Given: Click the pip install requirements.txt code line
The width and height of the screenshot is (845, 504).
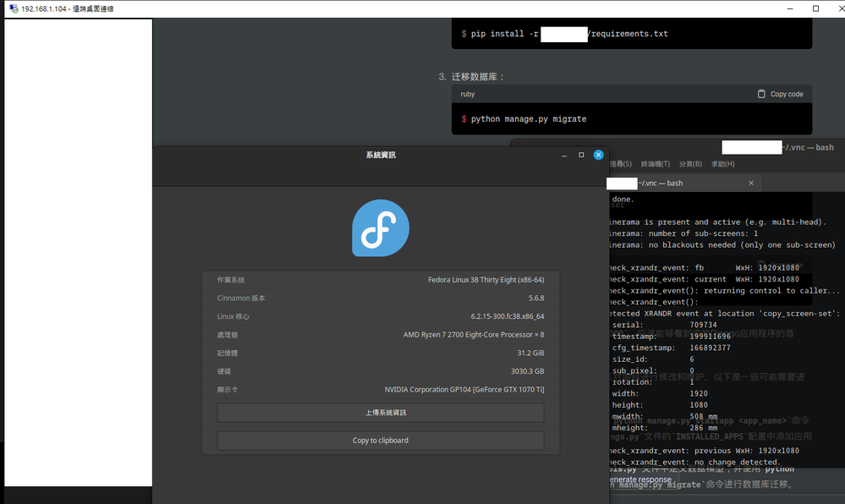Looking at the screenshot, I should (x=564, y=34).
